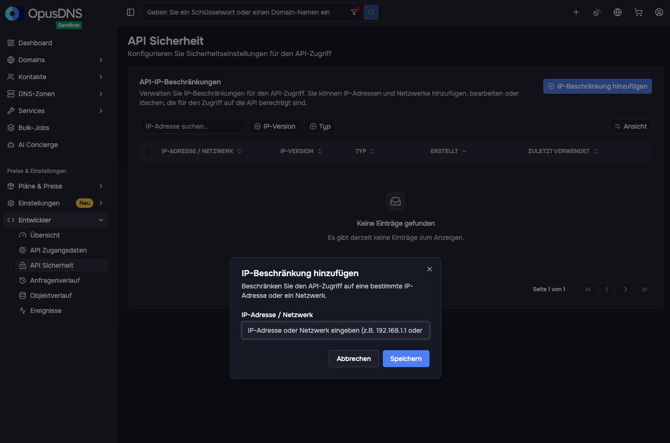Sort by Typ column header
The image size is (670, 443).
pos(364,151)
